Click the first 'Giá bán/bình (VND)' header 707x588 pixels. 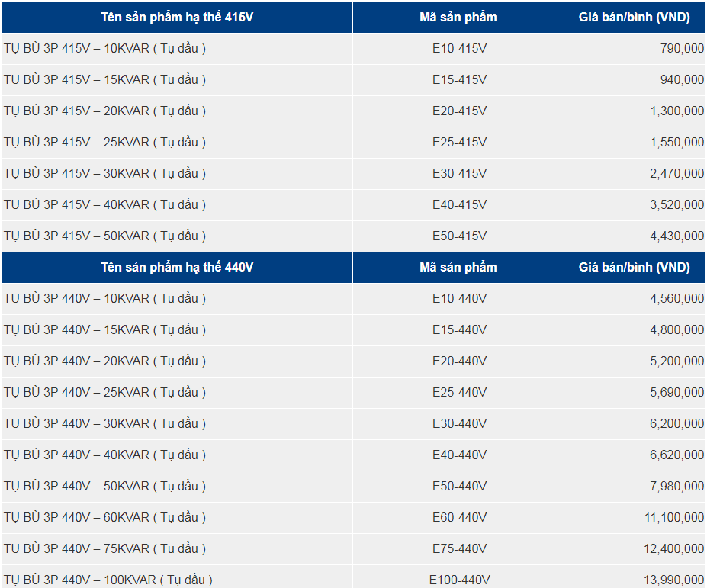[x=635, y=17]
